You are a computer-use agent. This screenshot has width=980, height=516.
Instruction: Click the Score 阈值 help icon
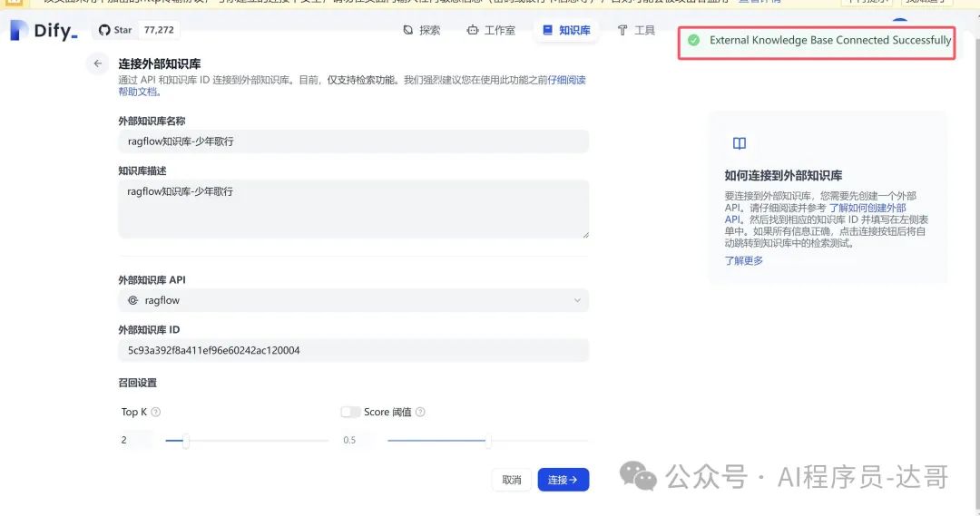tap(421, 412)
